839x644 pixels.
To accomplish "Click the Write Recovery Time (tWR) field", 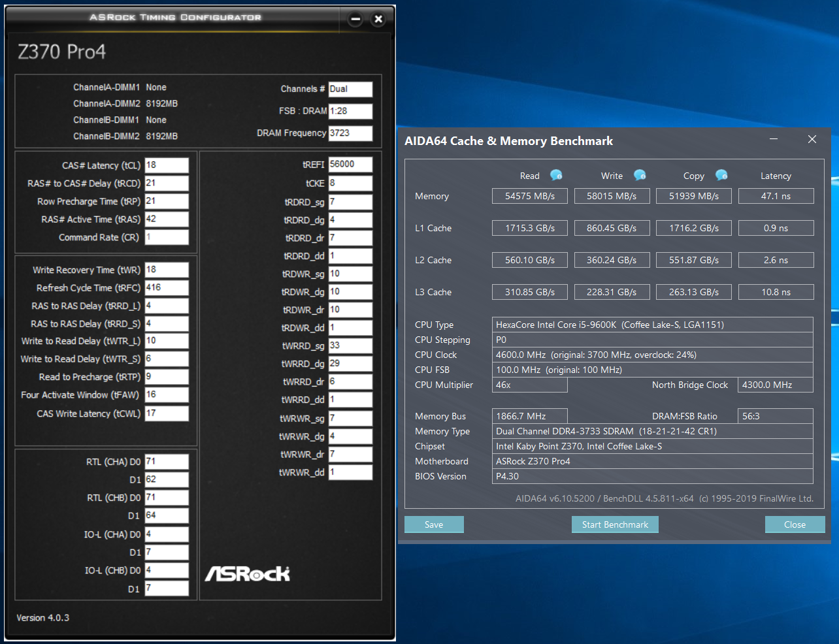I will (x=167, y=270).
